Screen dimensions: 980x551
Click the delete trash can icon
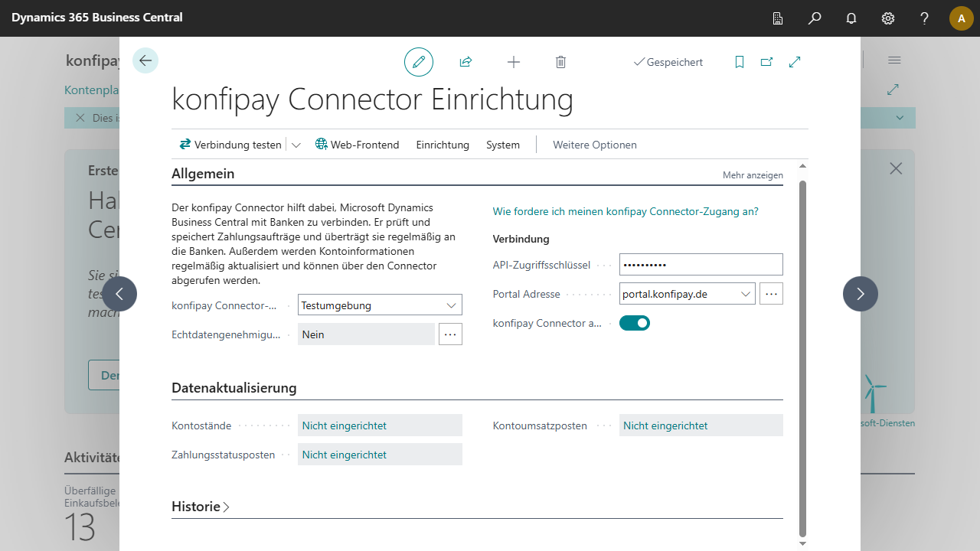[560, 62]
